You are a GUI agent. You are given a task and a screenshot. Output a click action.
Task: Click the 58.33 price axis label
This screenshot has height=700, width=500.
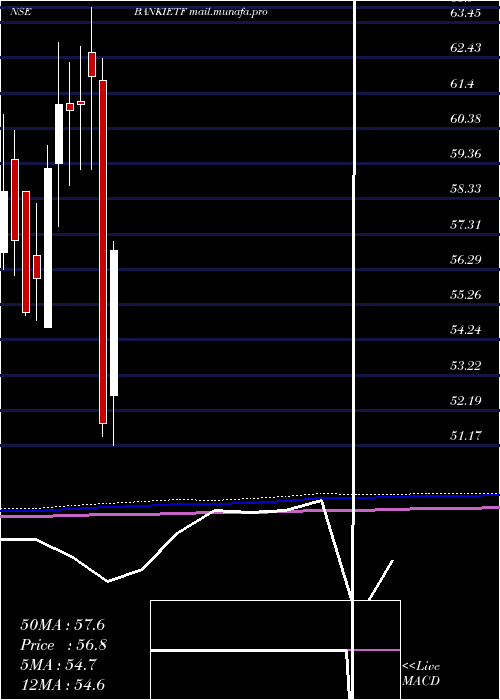click(466, 189)
